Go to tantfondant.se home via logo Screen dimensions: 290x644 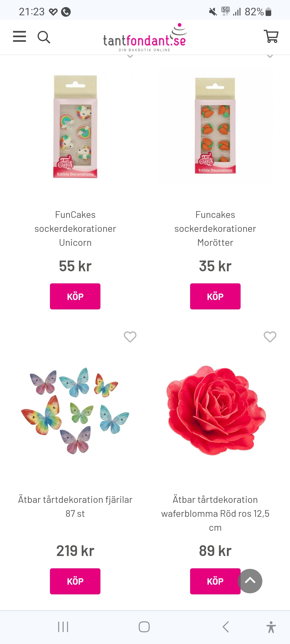point(145,38)
